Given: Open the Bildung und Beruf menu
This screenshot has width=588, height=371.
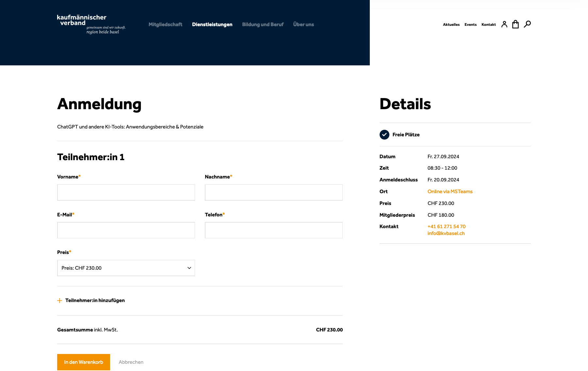Looking at the screenshot, I should pos(263,25).
